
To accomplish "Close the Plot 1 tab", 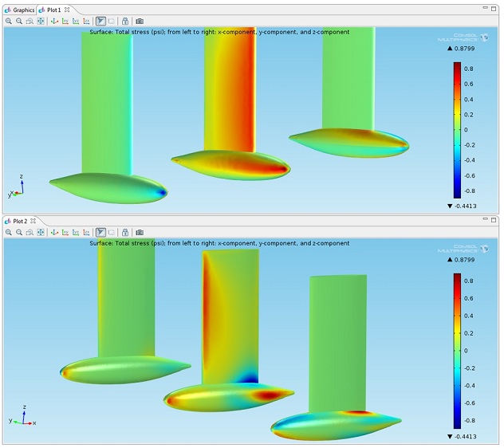I will [x=68, y=10].
